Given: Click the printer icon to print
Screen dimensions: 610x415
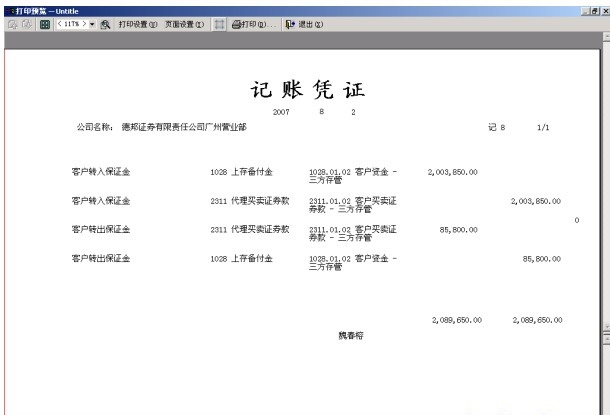Looking at the screenshot, I should 238,22.
